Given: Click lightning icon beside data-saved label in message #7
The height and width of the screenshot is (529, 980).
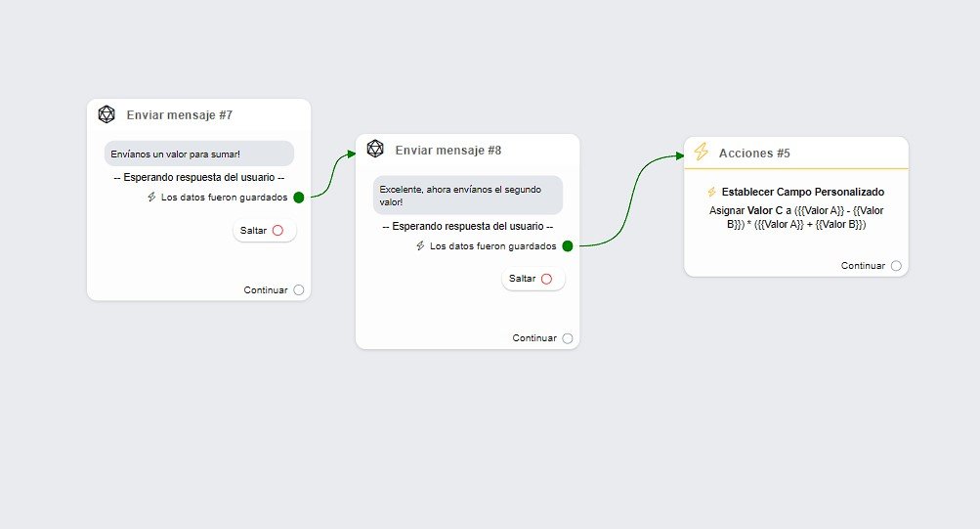Looking at the screenshot, I should 151,197.
